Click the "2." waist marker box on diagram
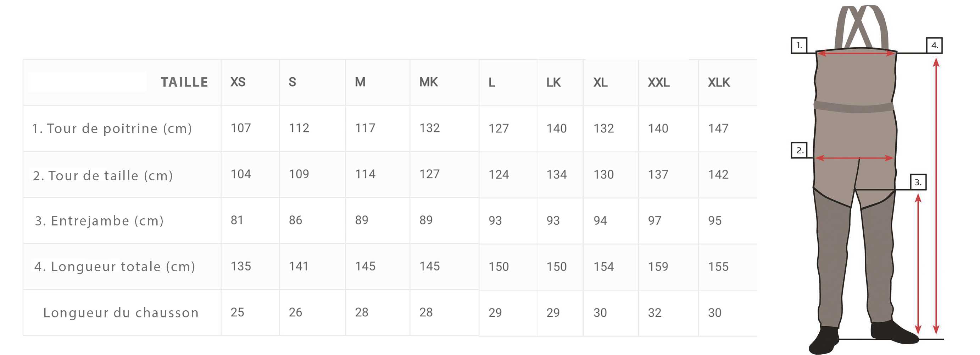Screen dimensions: 980x355 tap(799, 150)
